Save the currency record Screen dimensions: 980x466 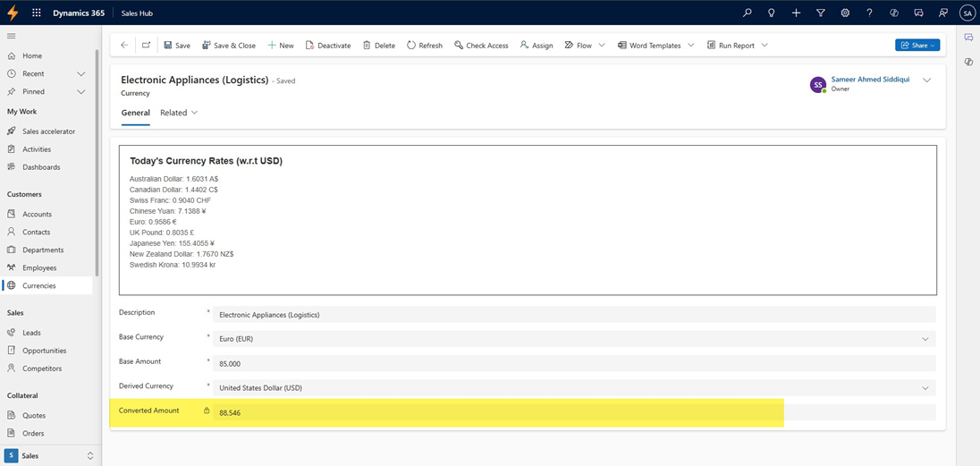177,46
